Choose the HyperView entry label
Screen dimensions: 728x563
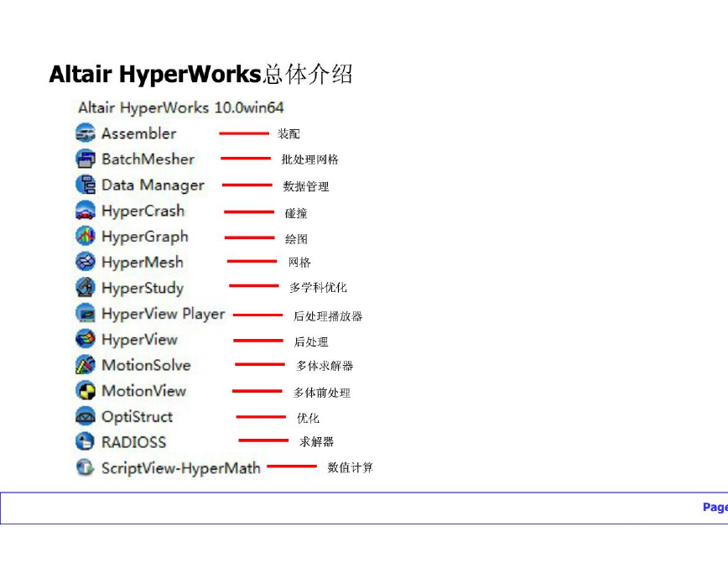point(139,340)
